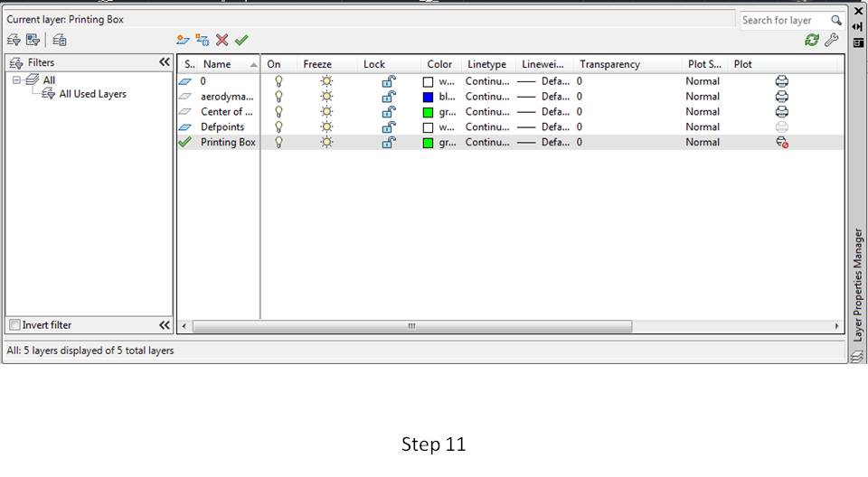Click the Linetype column header
The height and width of the screenshot is (477, 868).
486,64
